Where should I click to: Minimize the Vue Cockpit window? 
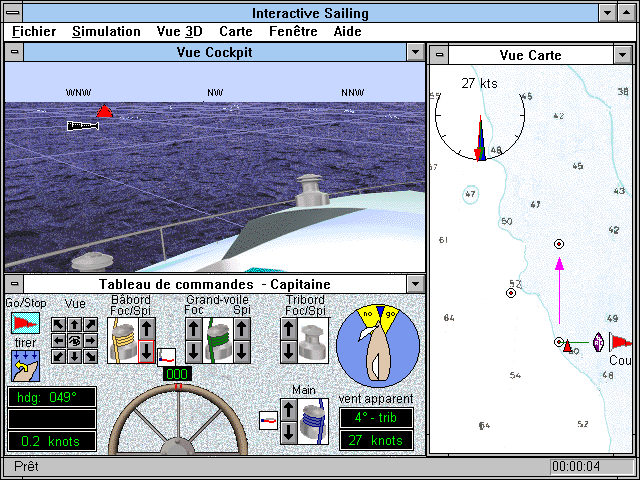(x=416, y=52)
